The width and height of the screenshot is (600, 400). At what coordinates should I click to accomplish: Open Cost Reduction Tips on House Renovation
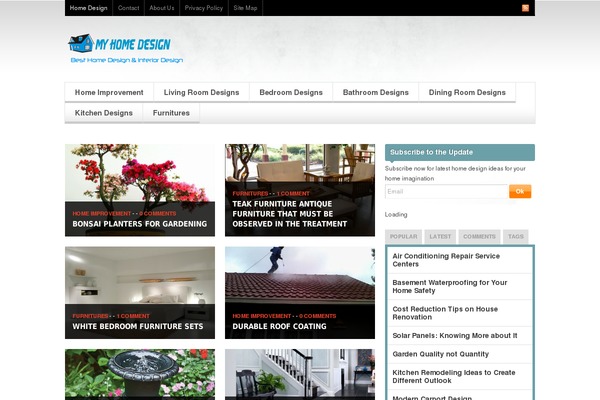(445, 313)
